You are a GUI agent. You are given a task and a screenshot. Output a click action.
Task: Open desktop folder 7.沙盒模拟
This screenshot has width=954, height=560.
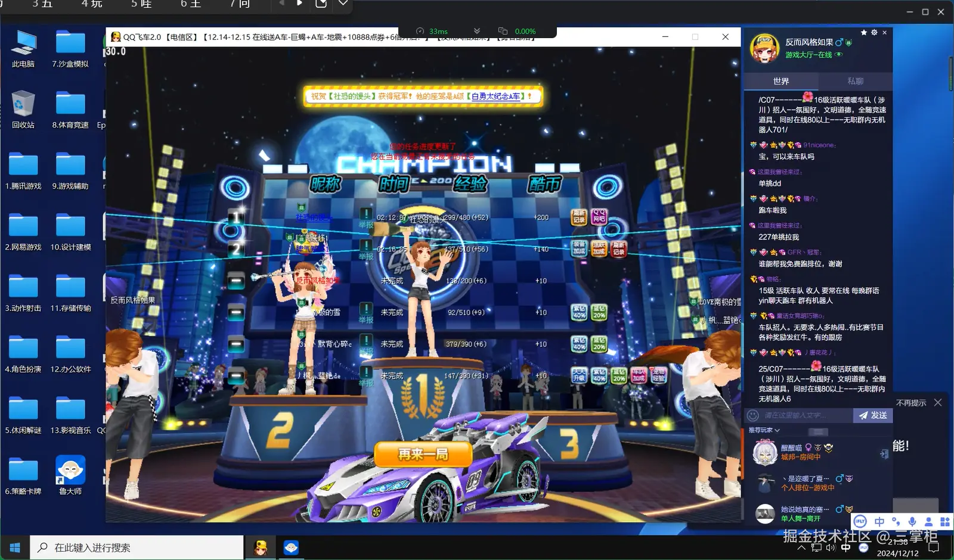click(70, 48)
